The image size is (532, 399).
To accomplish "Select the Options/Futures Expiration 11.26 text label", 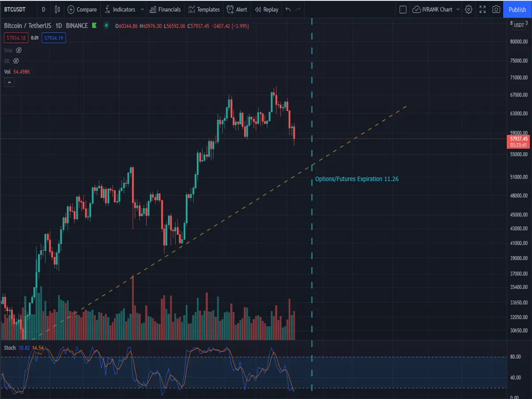I will pyautogui.click(x=356, y=179).
